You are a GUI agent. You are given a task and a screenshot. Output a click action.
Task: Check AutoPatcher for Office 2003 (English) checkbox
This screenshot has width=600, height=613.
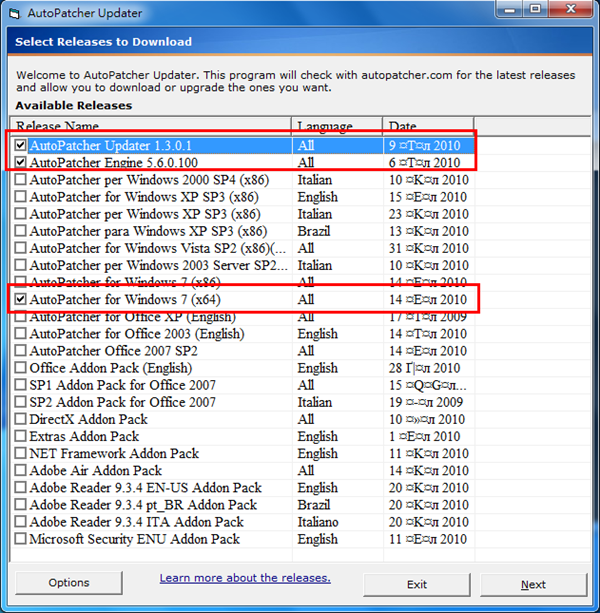coord(20,333)
